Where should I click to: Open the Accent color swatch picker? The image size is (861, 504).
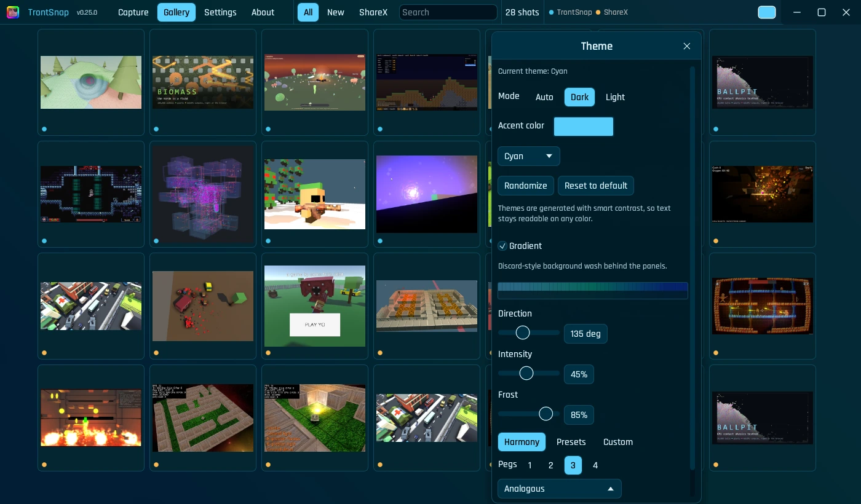pyautogui.click(x=584, y=127)
